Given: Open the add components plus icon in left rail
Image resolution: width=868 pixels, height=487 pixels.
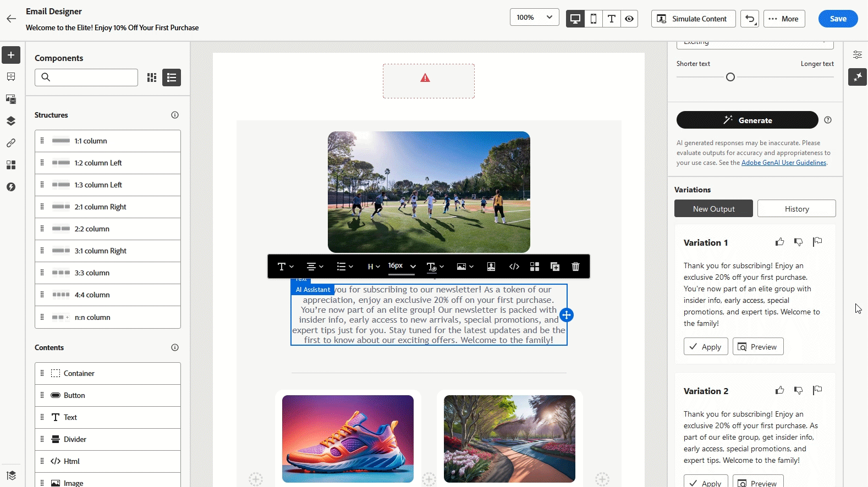Looking at the screenshot, I should (x=11, y=55).
